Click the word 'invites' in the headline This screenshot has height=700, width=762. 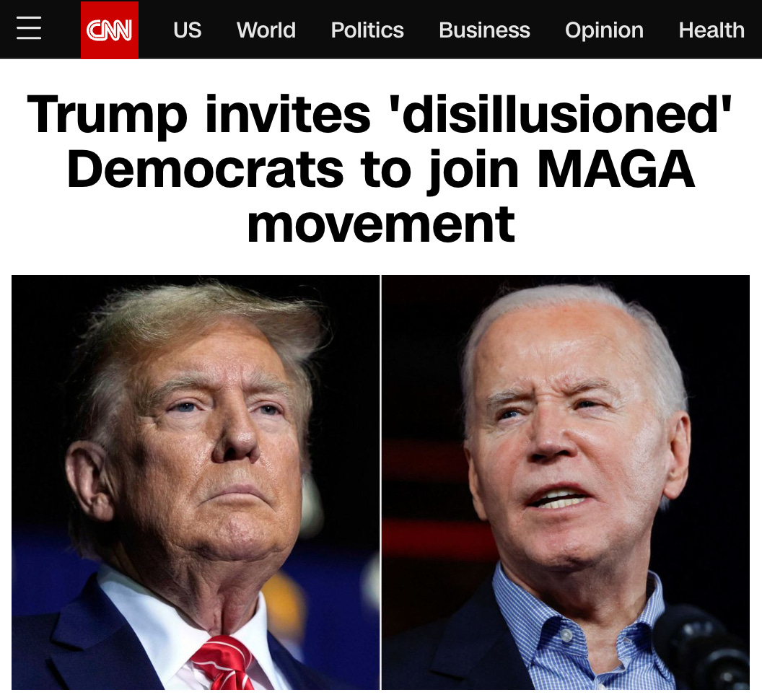pyautogui.click(x=288, y=115)
